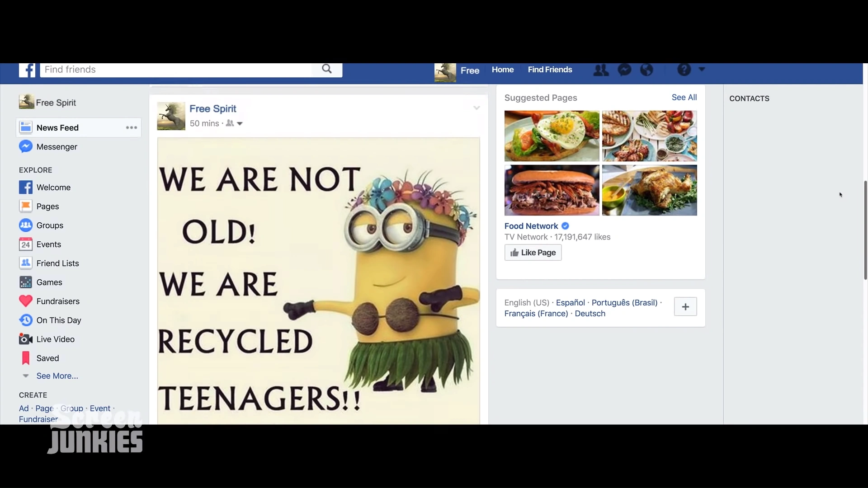Viewport: 868px width, 488px height.
Task: Expand Free Spirit post options chevron
Action: pyautogui.click(x=476, y=108)
